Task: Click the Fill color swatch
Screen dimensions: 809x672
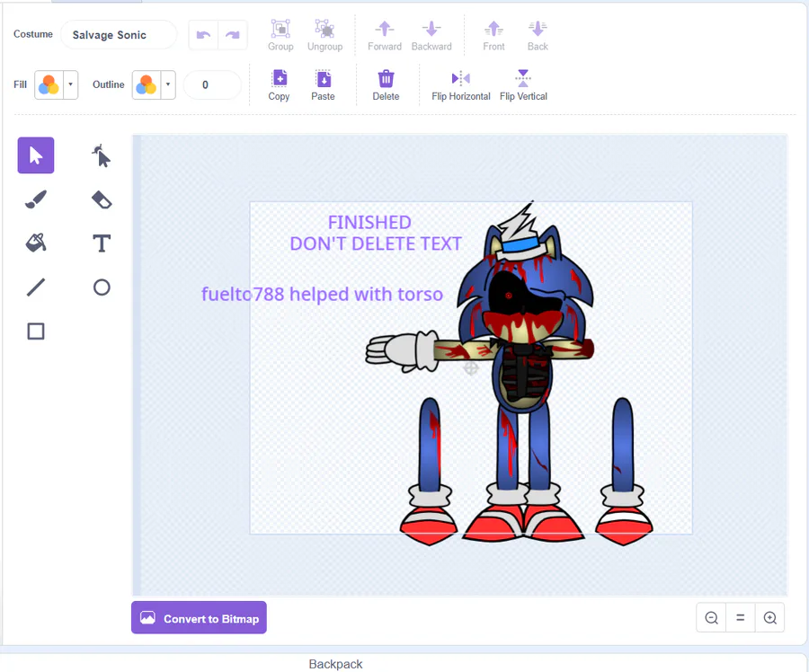Action: click(x=49, y=84)
